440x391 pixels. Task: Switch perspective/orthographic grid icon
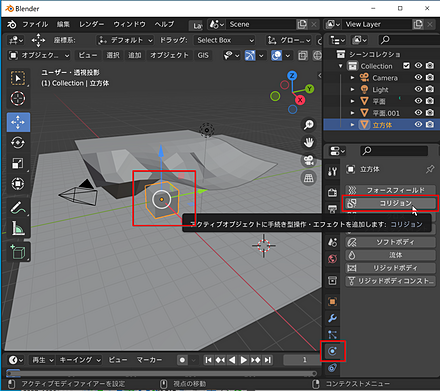[308, 178]
